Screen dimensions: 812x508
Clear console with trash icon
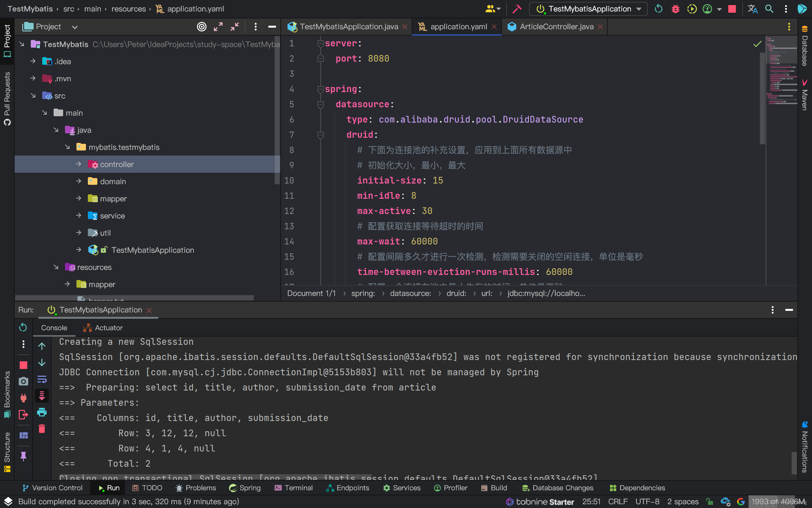pyautogui.click(x=42, y=429)
